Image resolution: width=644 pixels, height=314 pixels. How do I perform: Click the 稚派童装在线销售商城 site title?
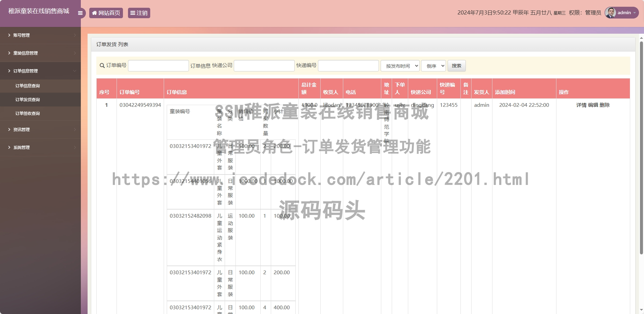[39, 11]
